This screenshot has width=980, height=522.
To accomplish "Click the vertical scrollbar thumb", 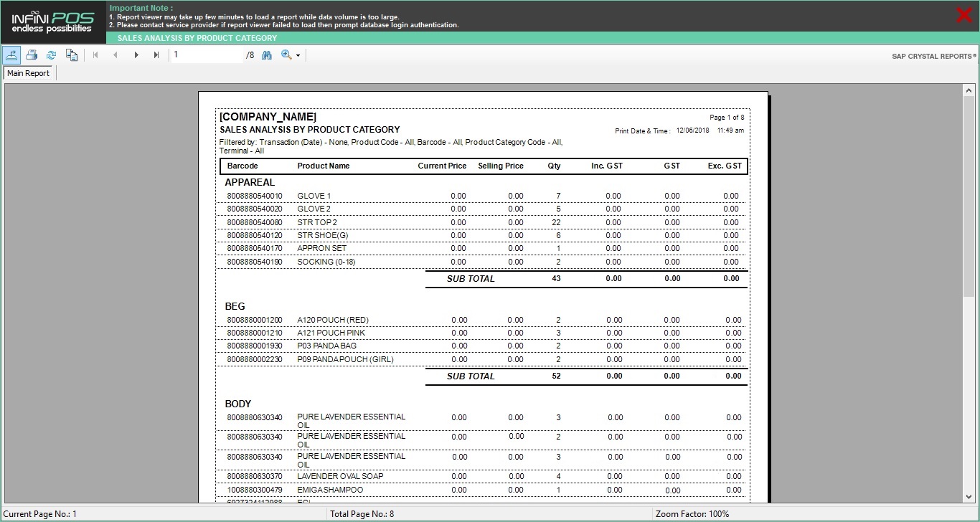I will tap(969, 195).
